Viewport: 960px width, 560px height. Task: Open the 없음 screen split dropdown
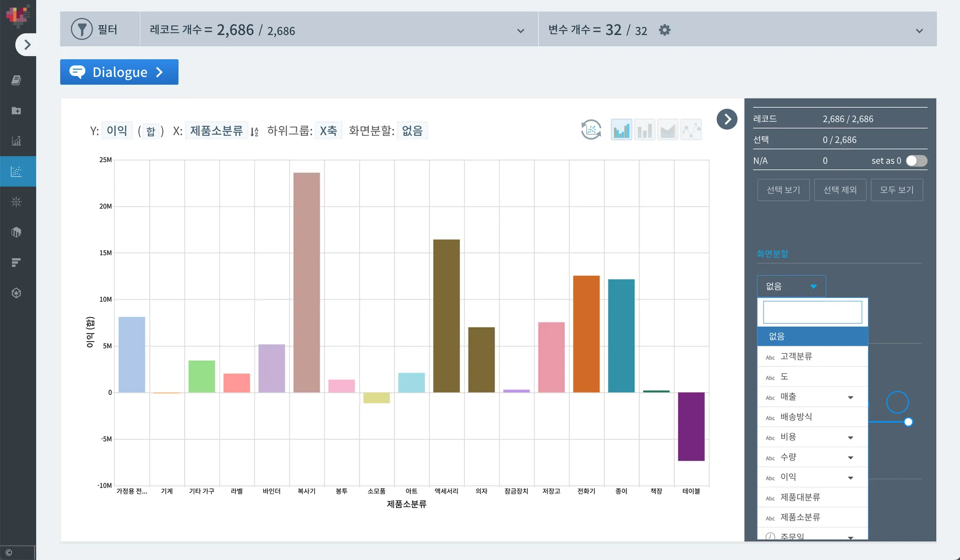[x=791, y=286]
